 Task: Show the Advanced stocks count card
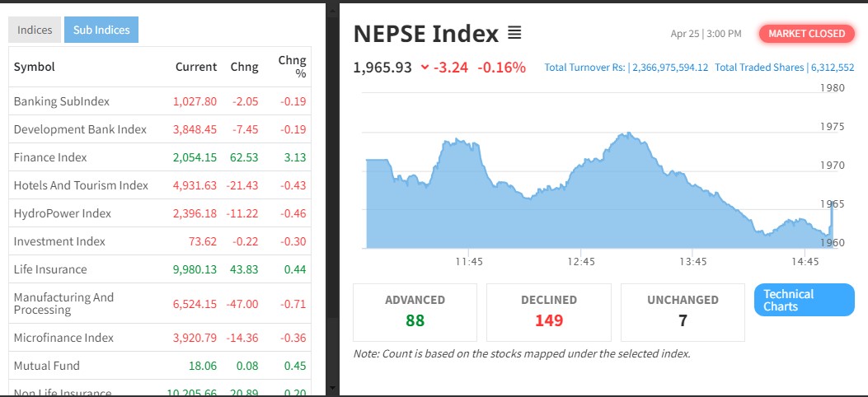(415, 312)
